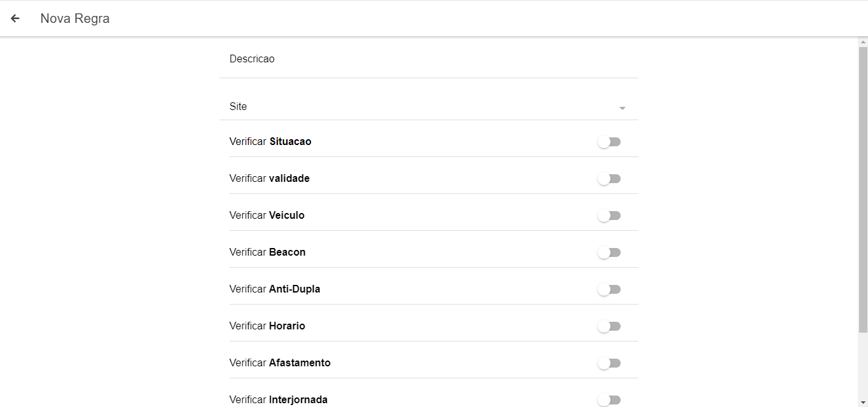Switch on the Verificar Horario toggle
Viewport: 868px width, 407px height.
pos(609,326)
